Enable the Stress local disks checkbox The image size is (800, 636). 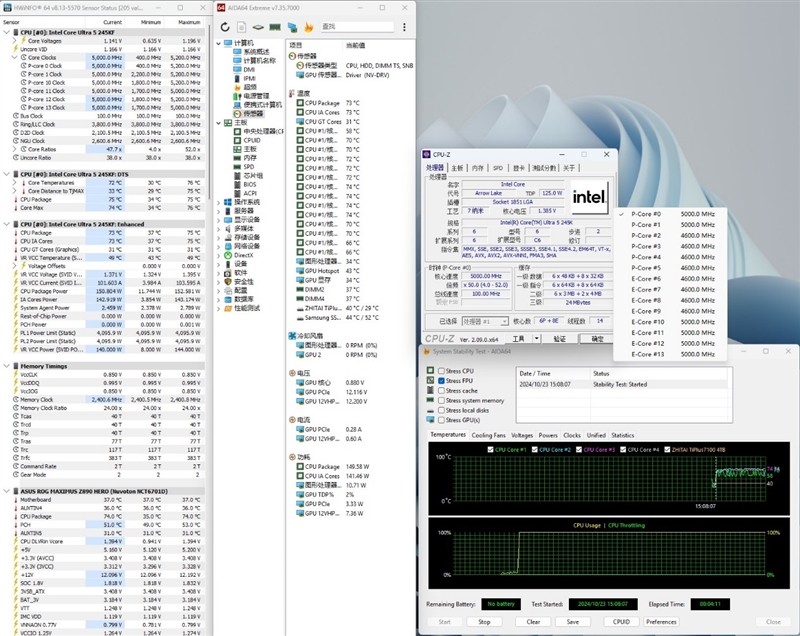point(441,410)
